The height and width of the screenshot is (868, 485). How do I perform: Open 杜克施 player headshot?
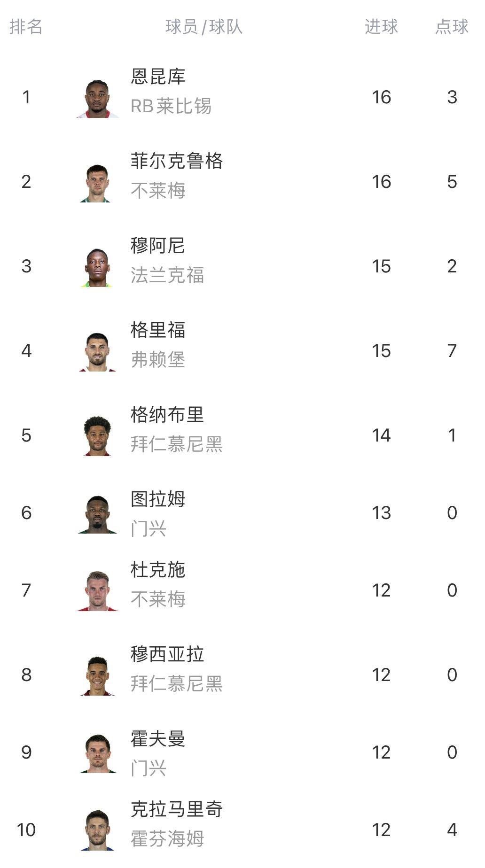(x=98, y=591)
